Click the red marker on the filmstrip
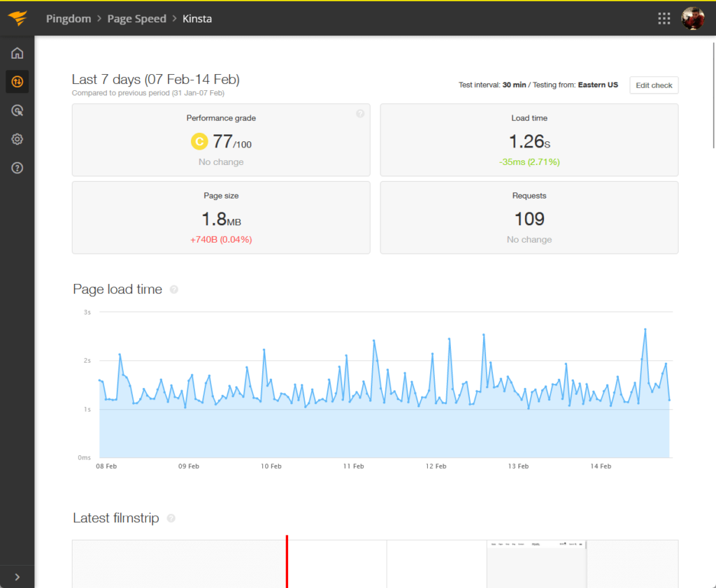 click(x=287, y=561)
